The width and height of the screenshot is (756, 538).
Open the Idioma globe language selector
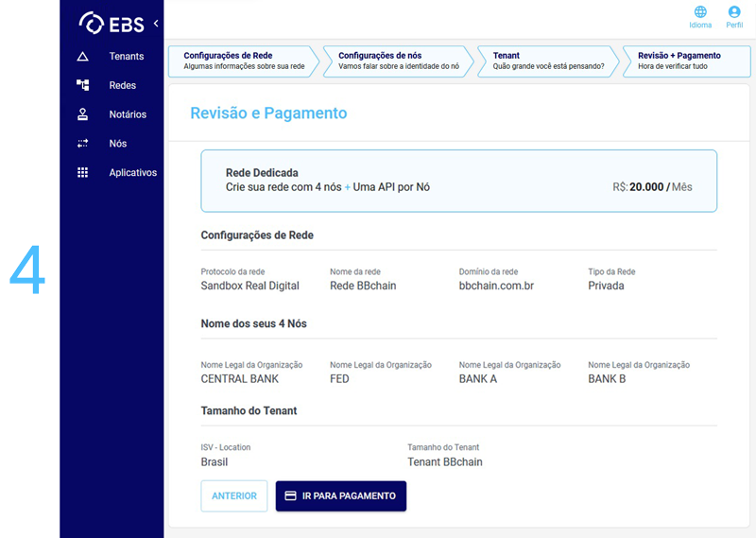tap(700, 12)
